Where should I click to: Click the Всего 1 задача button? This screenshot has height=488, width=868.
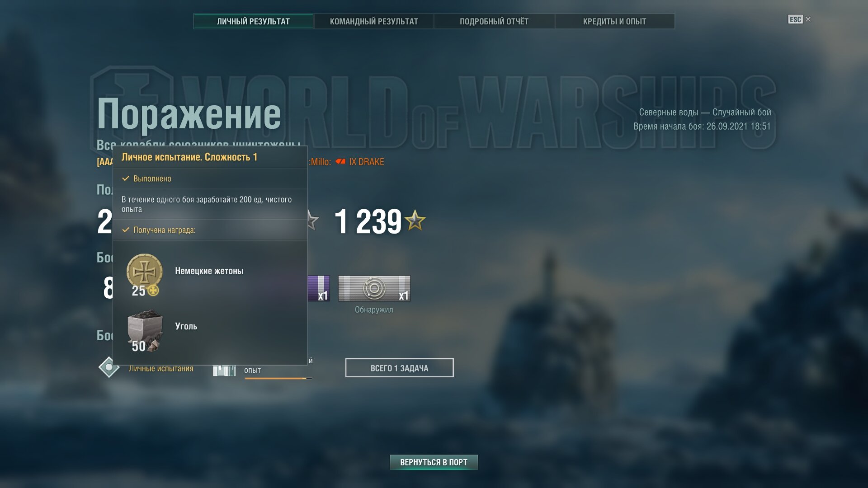399,368
